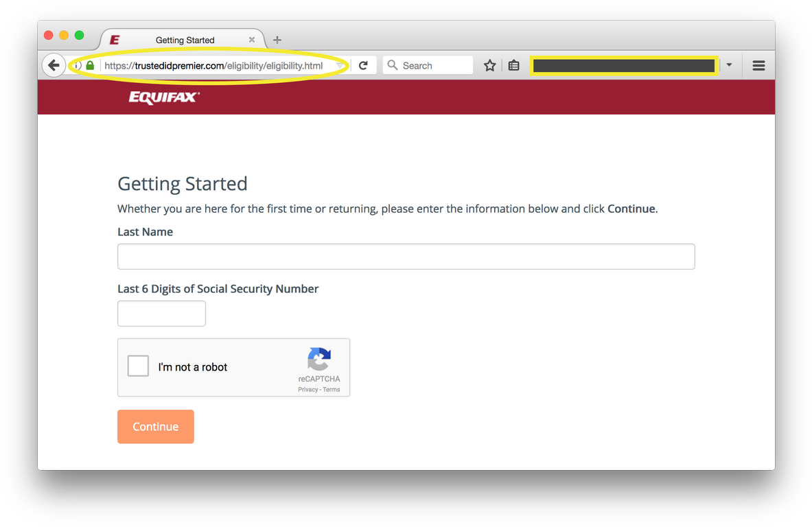The height and width of the screenshot is (527, 812).
Task: Click the reCAPTCHA logo icon
Action: (x=319, y=360)
